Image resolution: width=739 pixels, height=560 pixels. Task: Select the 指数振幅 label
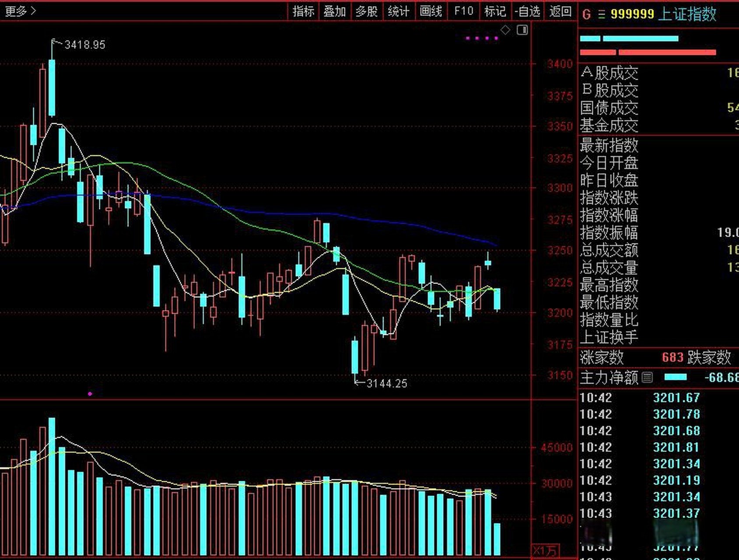tap(609, 233)
